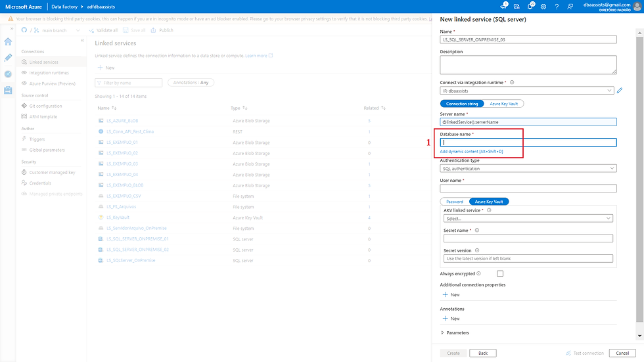Image resolution: width=644 pixels, height=362 pixels.
Task: Click info icon beside Always encrypted
Action: [478, 273]
